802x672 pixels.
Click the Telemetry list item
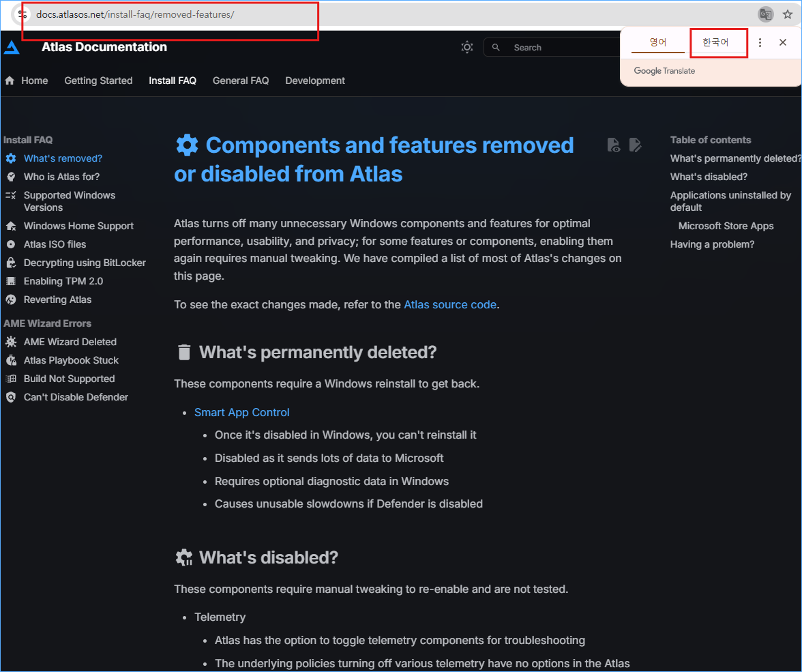tap(220, 617)
